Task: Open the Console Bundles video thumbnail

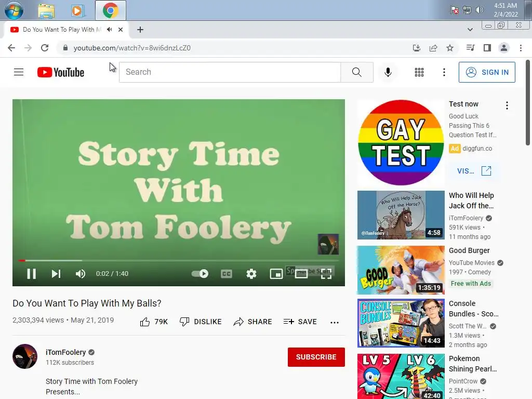Action: [x=401, y=323]
